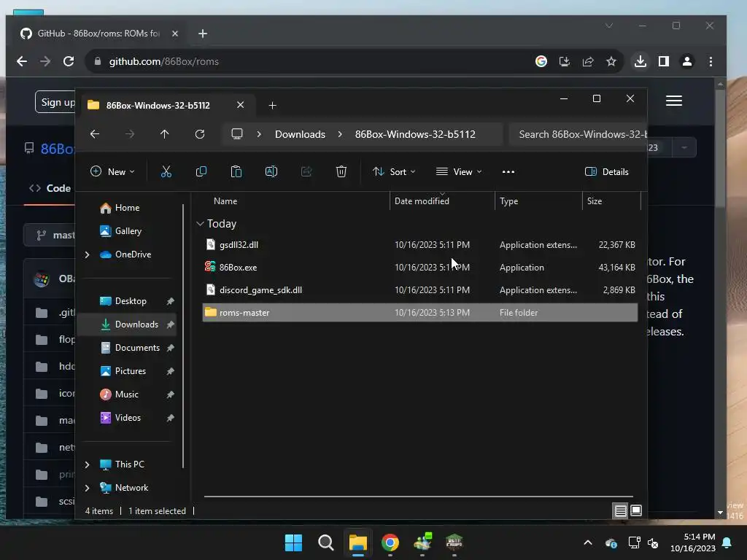747x560 pixels.
Task: Reload the GitHub page in Chrome
Action: [x=69, y=61]
